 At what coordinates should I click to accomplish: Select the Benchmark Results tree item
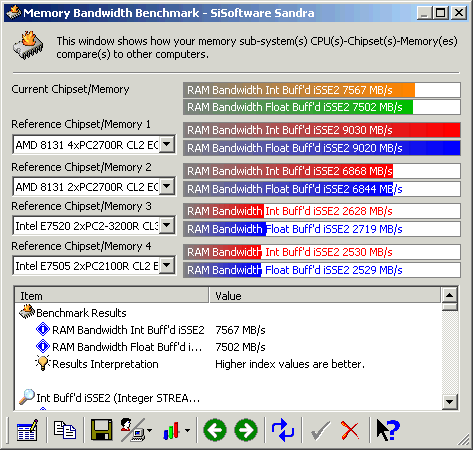tap(81, 313)
